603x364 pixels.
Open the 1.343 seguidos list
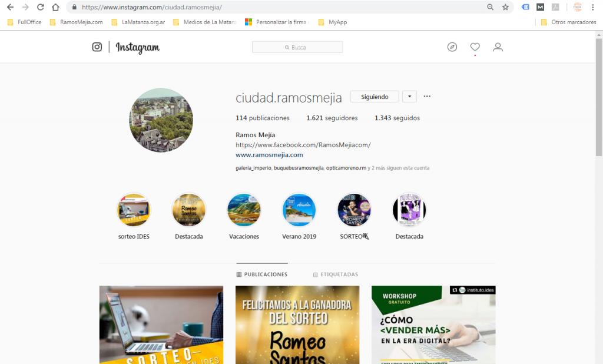tap(397, 118)
